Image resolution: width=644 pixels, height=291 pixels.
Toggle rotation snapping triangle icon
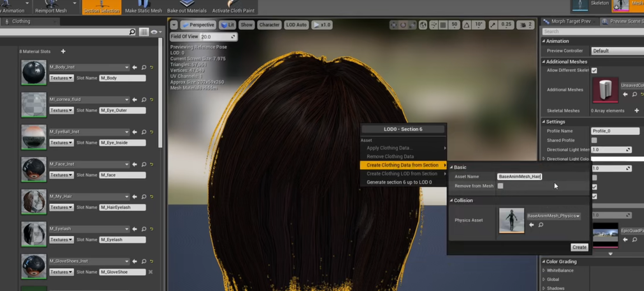tap(467, 25)
